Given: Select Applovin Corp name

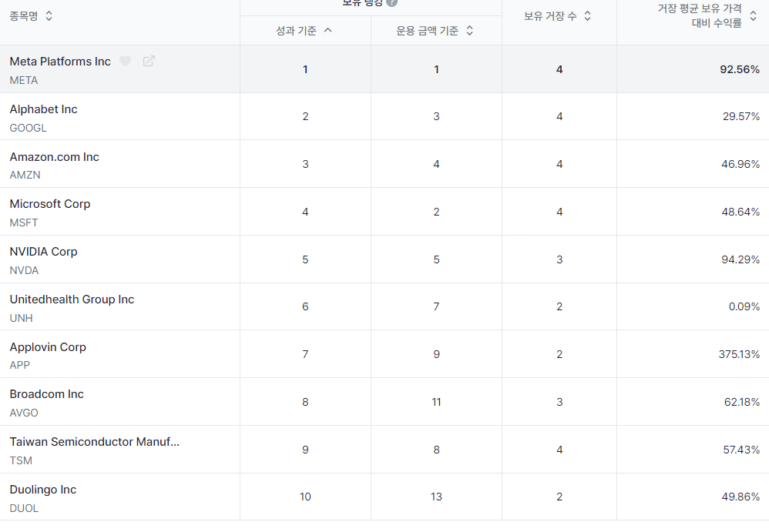Looking at the screenshot, I should click(x=48, y=346).
